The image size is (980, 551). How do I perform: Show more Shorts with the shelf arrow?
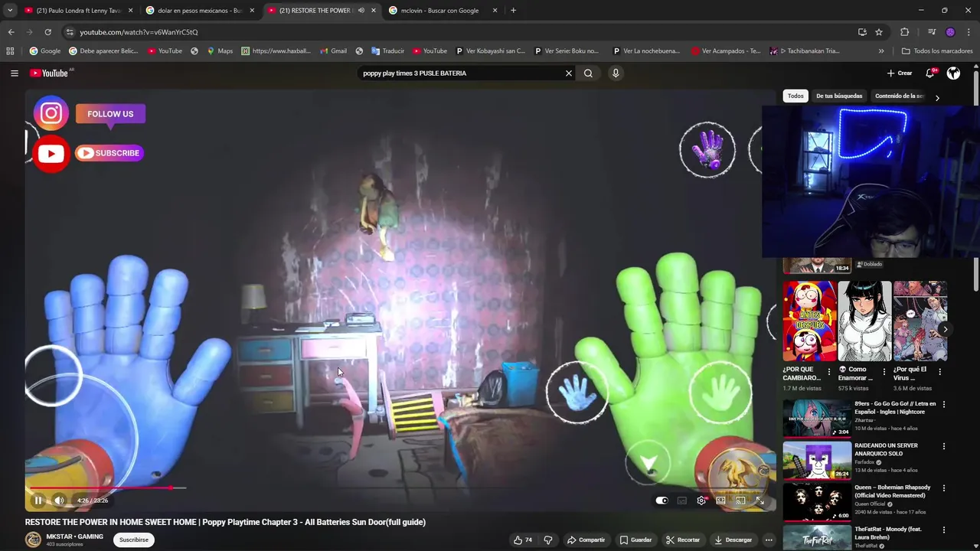point(945,329)
